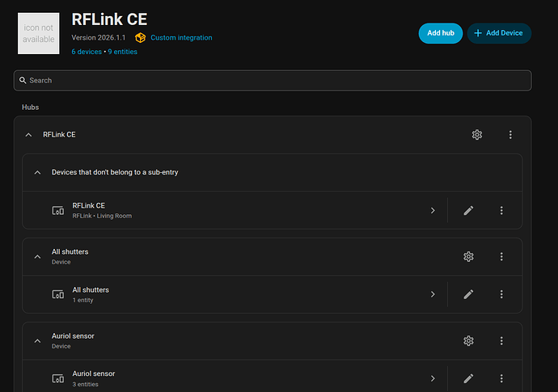Edit the RFLink CE Living Room device
558x392 pixels.
pos(468,211)
